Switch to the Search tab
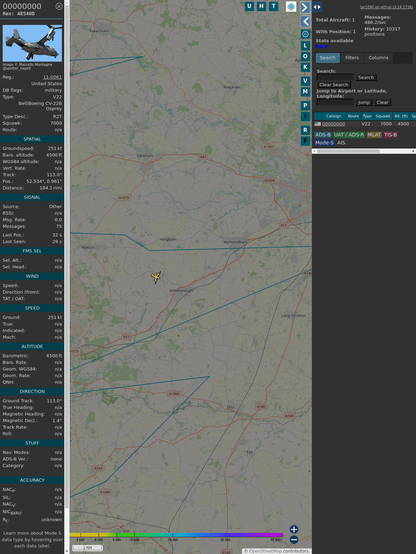Viewport: 416px width, 554px height. [x=328, y=58]
